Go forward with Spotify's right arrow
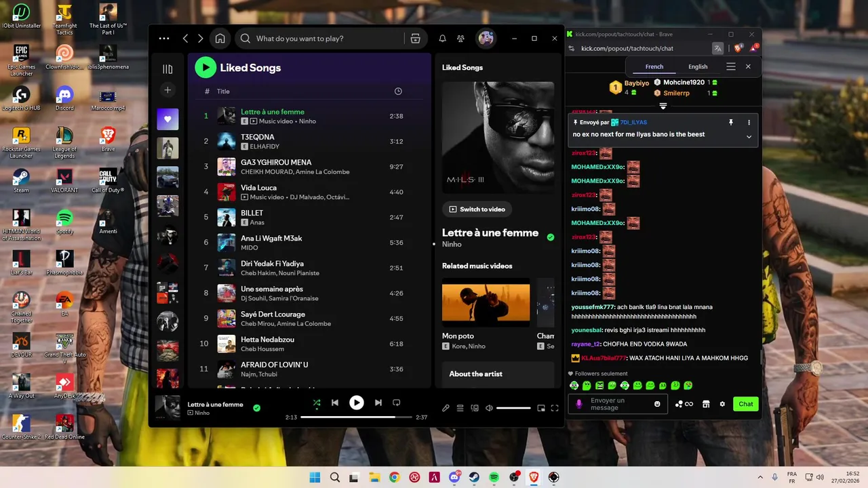This screenshot has height=488, width=868. 201,39
